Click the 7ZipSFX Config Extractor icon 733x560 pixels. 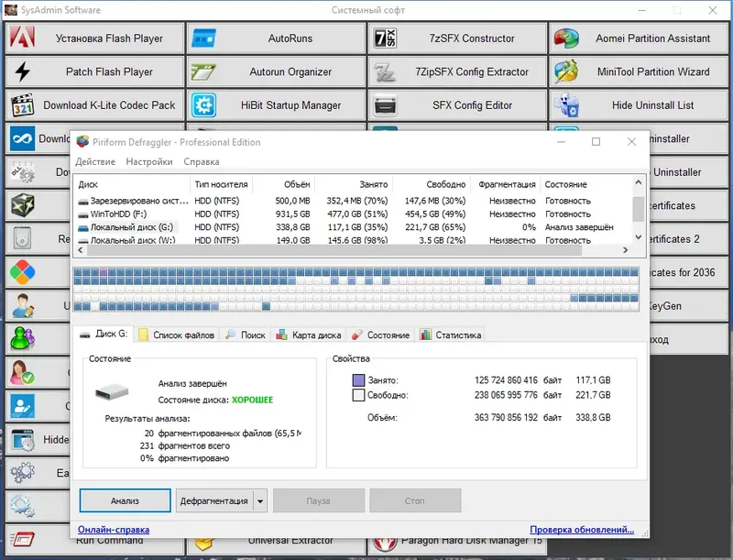pos(385,72)
